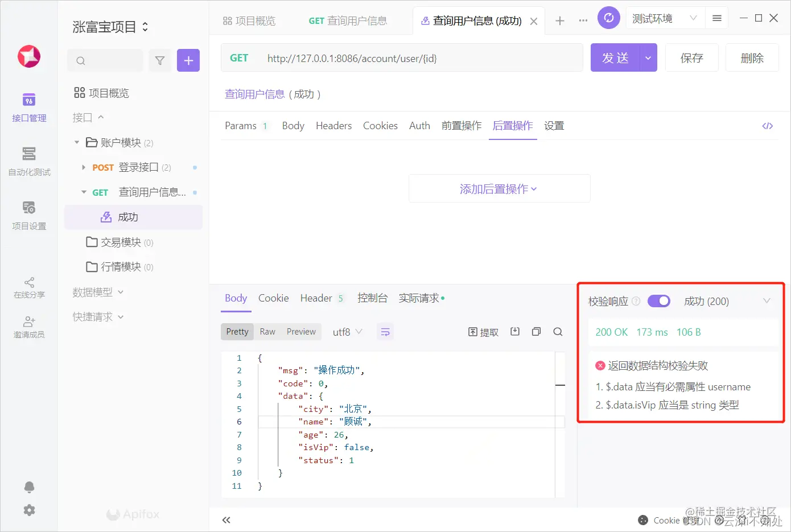Image resolution: width=791 pixels, height=532 pixels.
Task: Open the 前置操作 tab
Action: coord(462,126)
